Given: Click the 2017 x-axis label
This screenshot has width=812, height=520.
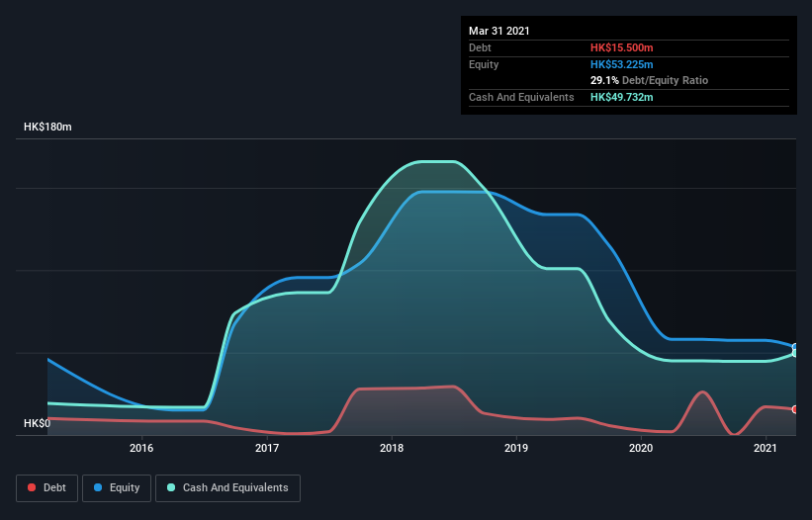Looking at the screenshot, I should click(267, 448).
